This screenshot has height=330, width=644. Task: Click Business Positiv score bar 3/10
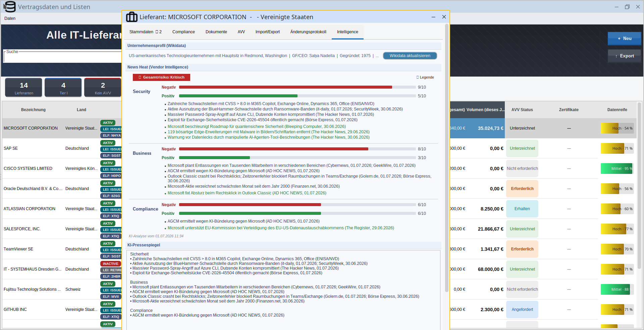click(x=297, y=158)
